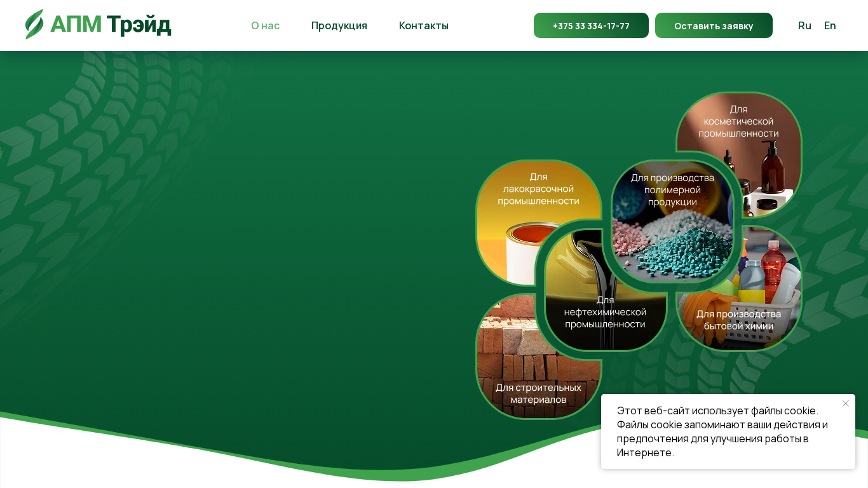Click the Оставить заявку button
This screenshot has width=868, height=488.
point(714,25)
